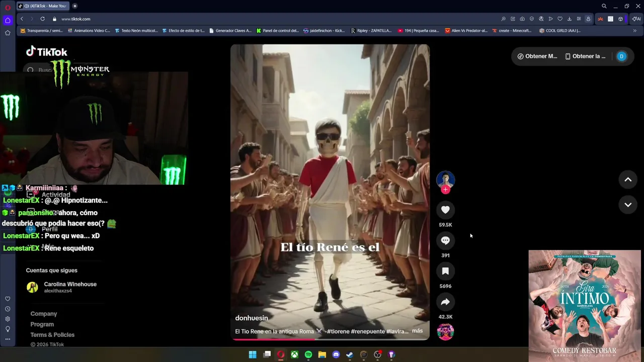
Task: Open the Windows Start menu
Action: point(253,354)
